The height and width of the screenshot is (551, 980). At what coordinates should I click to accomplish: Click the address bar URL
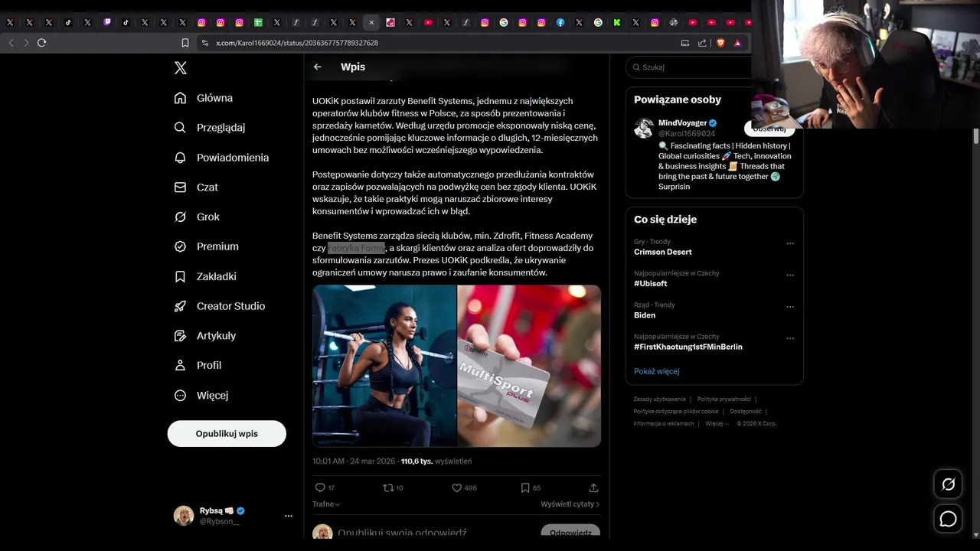point(297,43)
